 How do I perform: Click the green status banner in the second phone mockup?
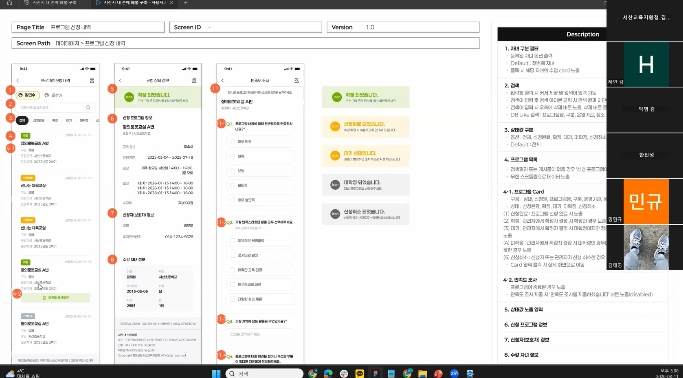coord(158,97)
